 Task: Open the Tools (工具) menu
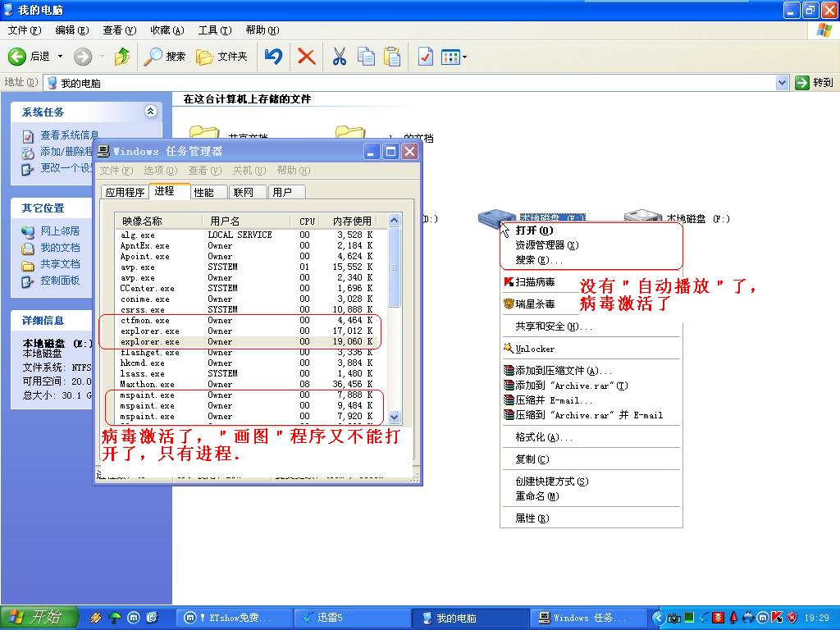coord(214,30)
